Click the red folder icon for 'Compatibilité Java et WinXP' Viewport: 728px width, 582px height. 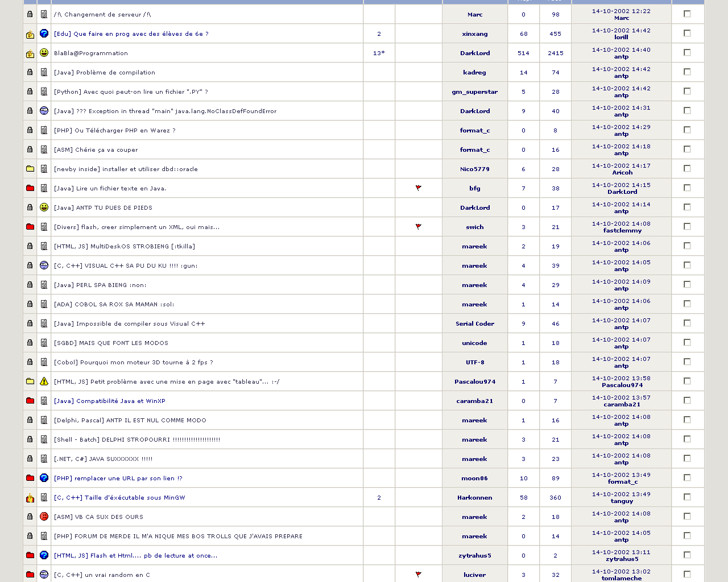click(30, 401)
